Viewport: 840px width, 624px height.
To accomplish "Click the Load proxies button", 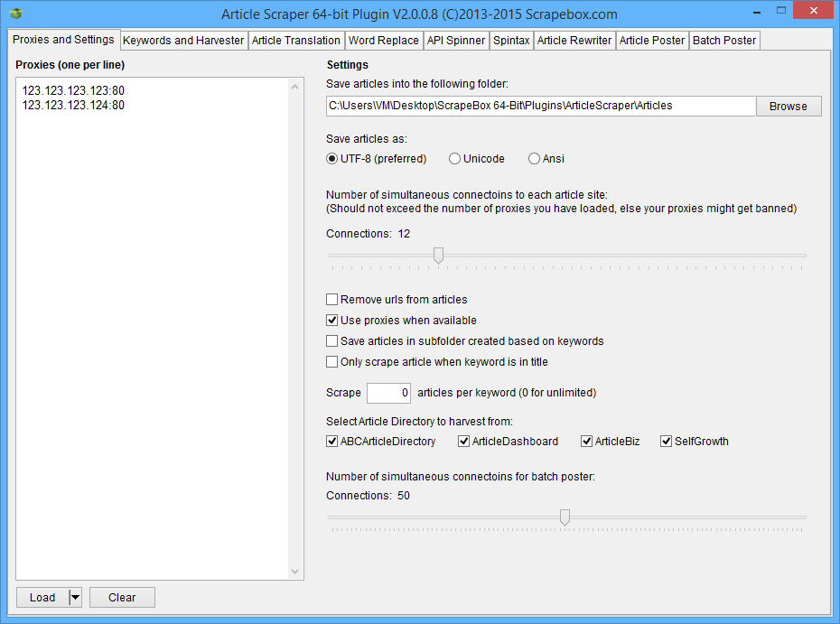I will coord(42,598).
